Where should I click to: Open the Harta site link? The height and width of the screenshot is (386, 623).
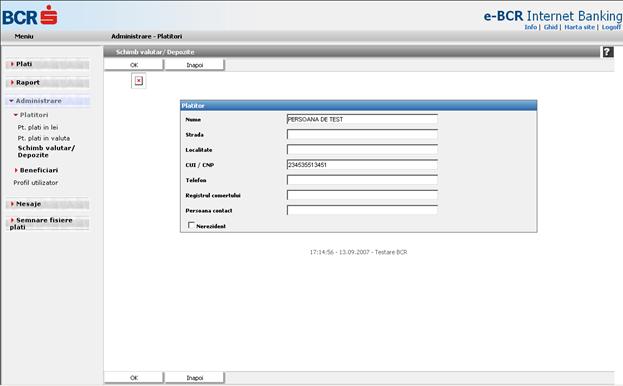point(580,27)
